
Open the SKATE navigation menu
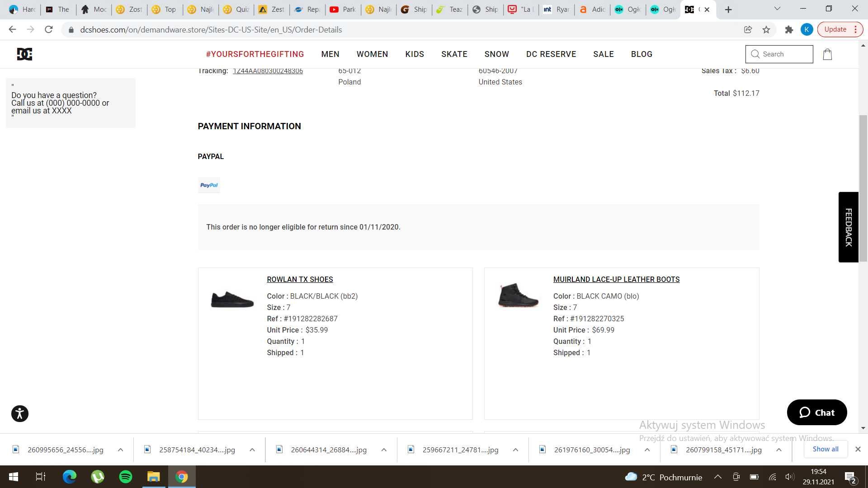(x=454, y=54)
